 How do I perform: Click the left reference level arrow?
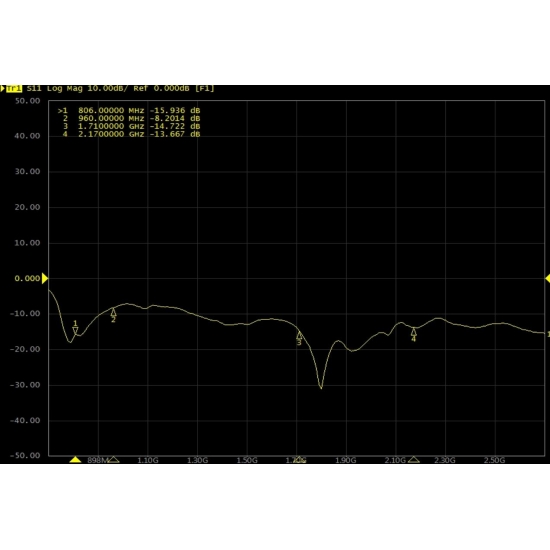45,279
